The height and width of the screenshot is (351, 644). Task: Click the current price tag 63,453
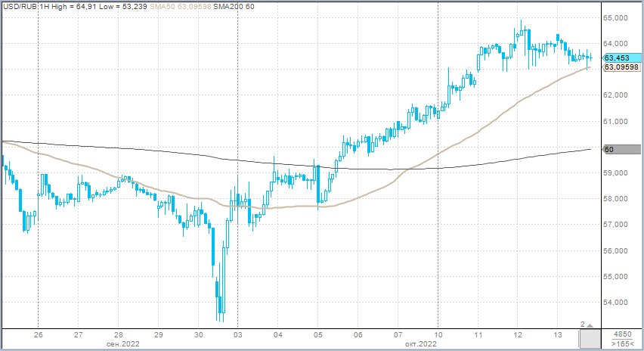[x=618, y=57]
